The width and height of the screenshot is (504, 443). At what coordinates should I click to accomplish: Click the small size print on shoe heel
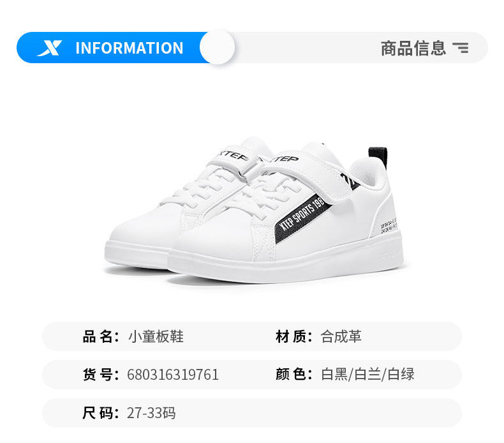coord(389,226)
